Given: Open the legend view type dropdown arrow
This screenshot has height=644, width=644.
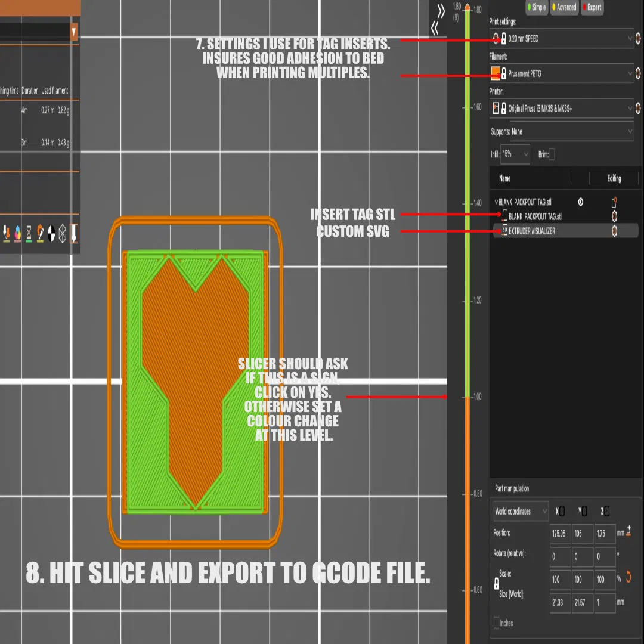Looking at the screenshot, I should click(73, 32).
